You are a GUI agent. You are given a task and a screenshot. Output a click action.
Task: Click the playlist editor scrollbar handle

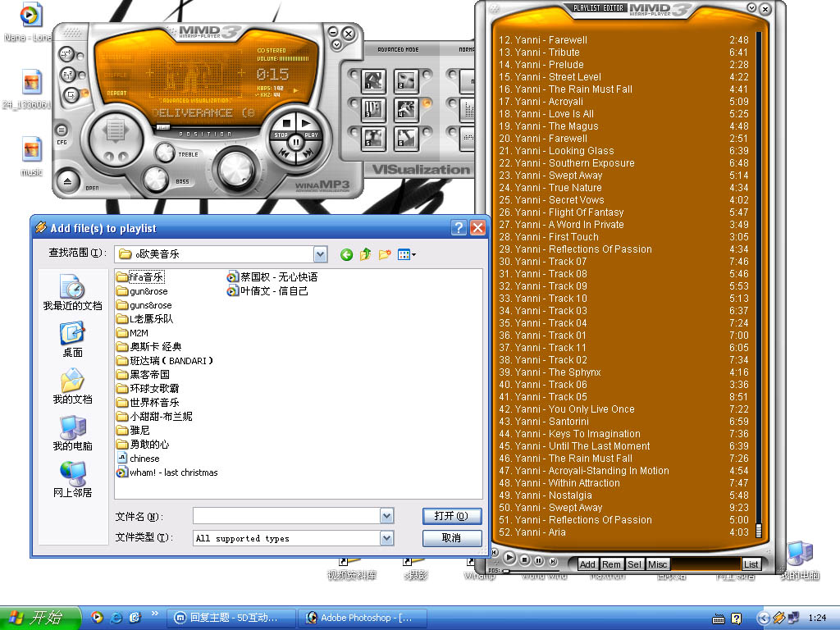[x=759, y=530]
